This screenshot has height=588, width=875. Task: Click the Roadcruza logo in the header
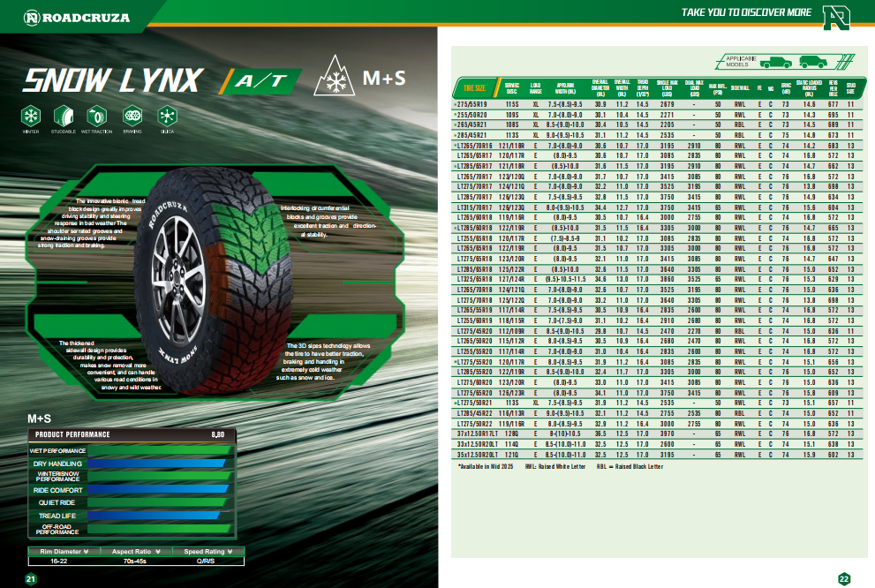pos(77,18)
